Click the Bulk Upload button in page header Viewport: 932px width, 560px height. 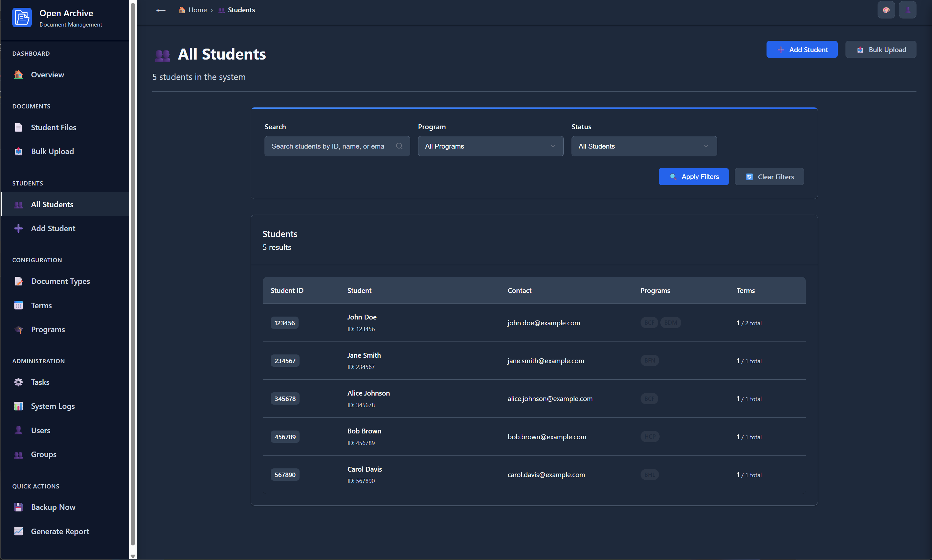click(x=881, y=50)
